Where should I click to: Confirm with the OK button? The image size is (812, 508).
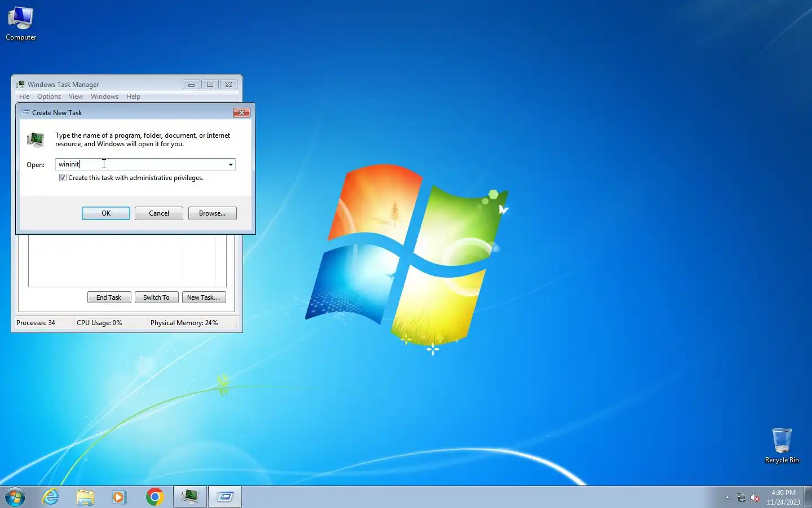click(106, 213)
